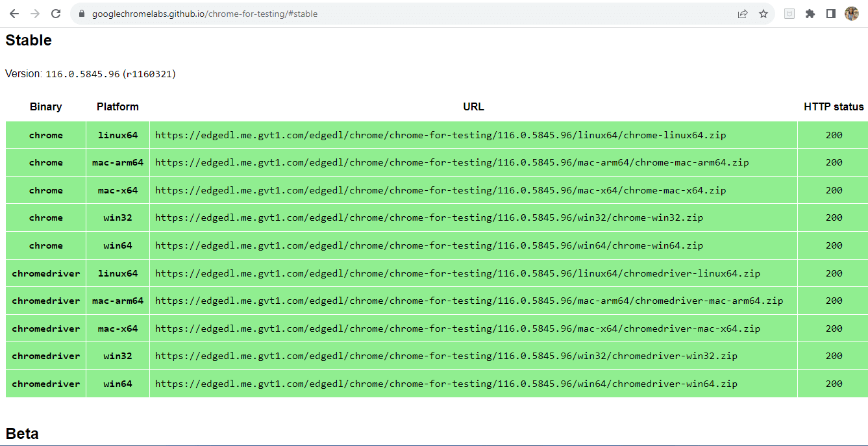The width and height of the screenshot is (868, 446).
Task: Open the Extensions puzzle-piece menu
Action: pyautogui.click(x=810, y=14)
